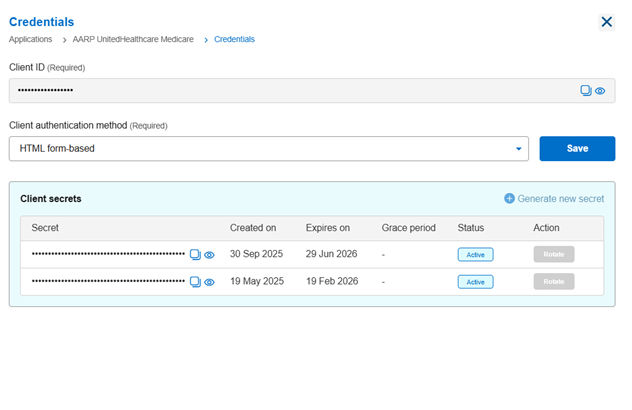
Task: Copy the secret created 30 Sep 2025
Action: 195,254
